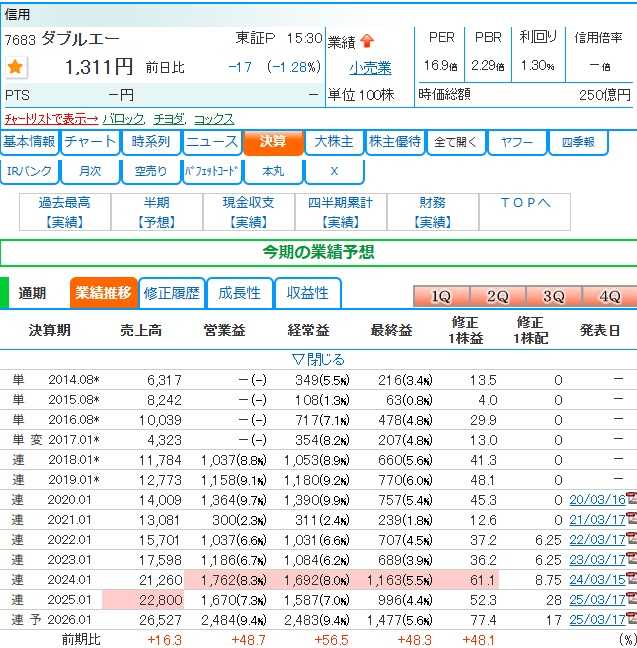The height and width of the screenshot is (648, 637).
Task: Click the X (Twitter) button
Action: click(x=334, y=171)
